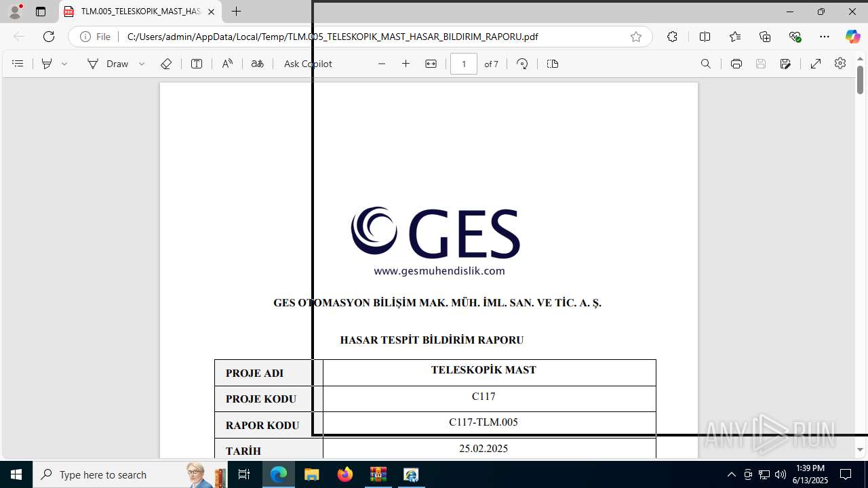Expand Draw ink options dropdown
The image size is (868, 488).
coord(142,64)
